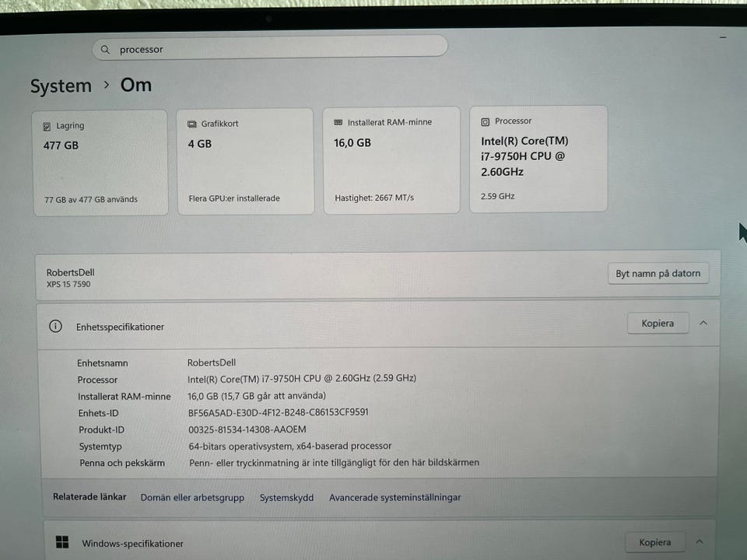Screen dimensions: 747x560
Task: Collapse the Windows-specifikationer section chevron
Action: (x=700, y=541)
